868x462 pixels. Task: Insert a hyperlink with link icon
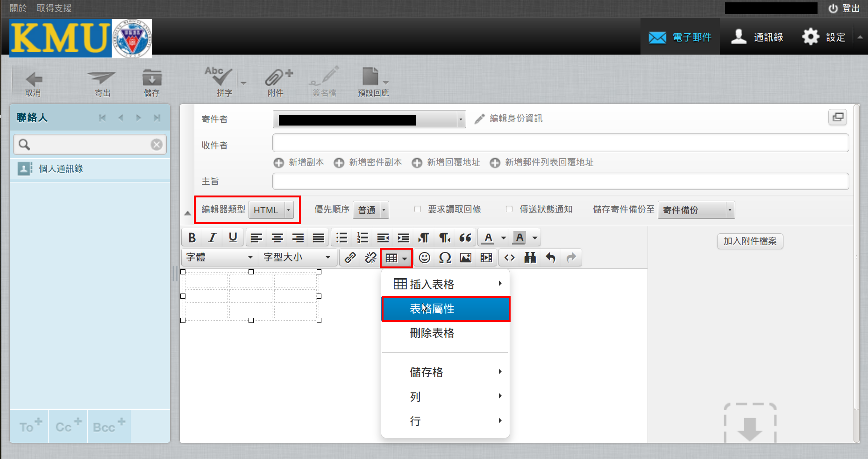350,258
